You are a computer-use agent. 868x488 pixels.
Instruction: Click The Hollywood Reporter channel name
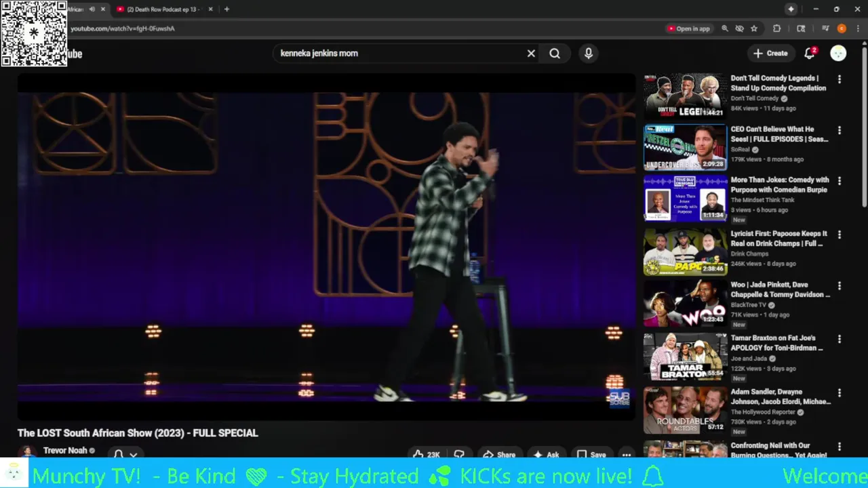click(764, 412)
